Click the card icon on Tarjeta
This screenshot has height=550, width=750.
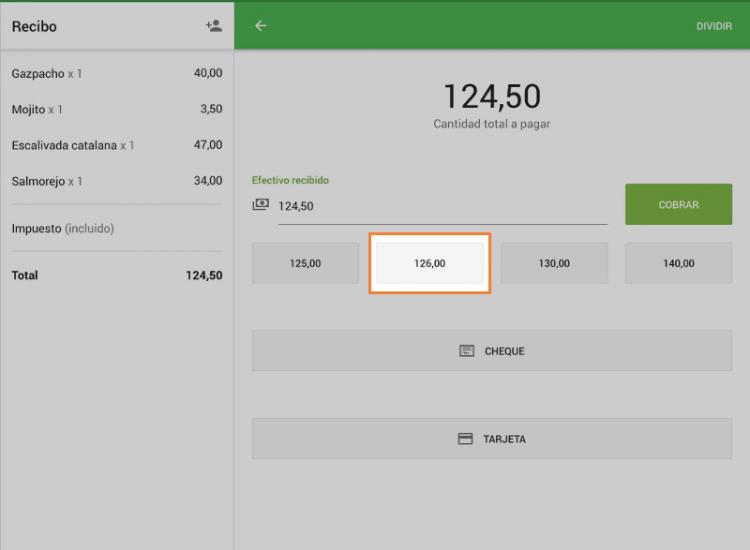(465, 439)
